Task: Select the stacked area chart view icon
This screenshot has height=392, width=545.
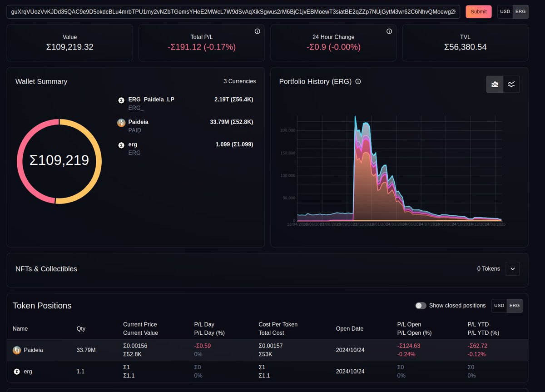Action: (495, 84)
